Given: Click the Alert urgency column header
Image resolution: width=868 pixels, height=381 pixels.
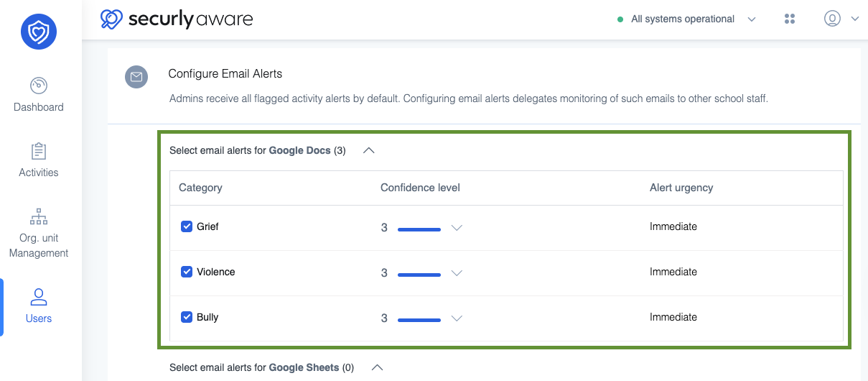Looking at the screenshot, I should coord(681,188).
